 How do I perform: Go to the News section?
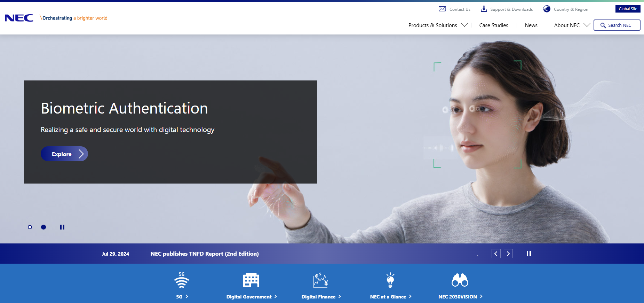[x=531, y=25]
